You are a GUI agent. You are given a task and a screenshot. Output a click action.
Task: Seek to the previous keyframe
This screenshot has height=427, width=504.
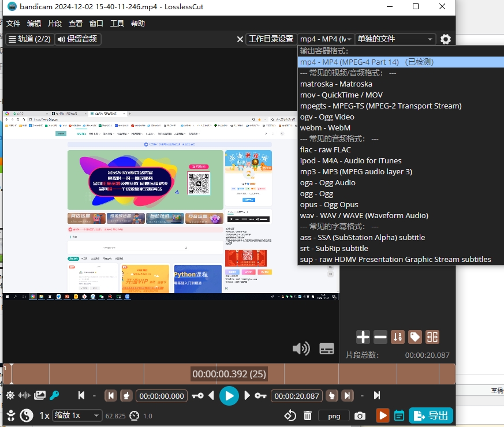coord(197,395)
